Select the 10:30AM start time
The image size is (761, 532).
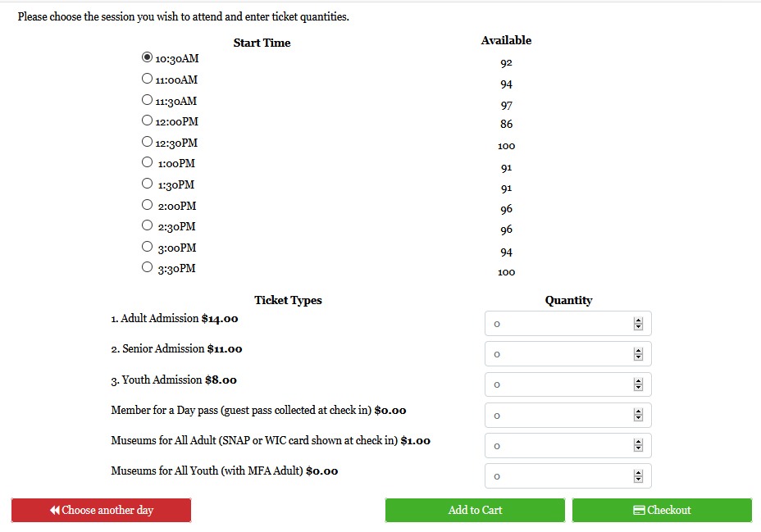pyautogui.click(x=148, y=57)
